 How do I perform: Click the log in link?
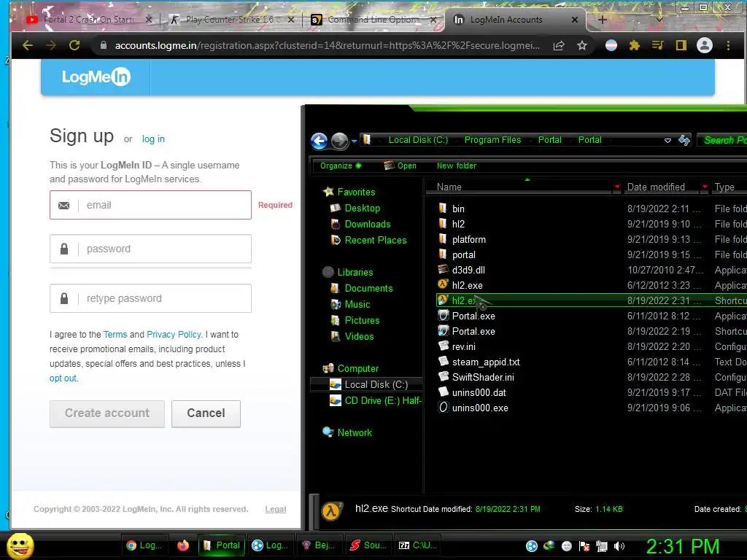click(153, 139)
